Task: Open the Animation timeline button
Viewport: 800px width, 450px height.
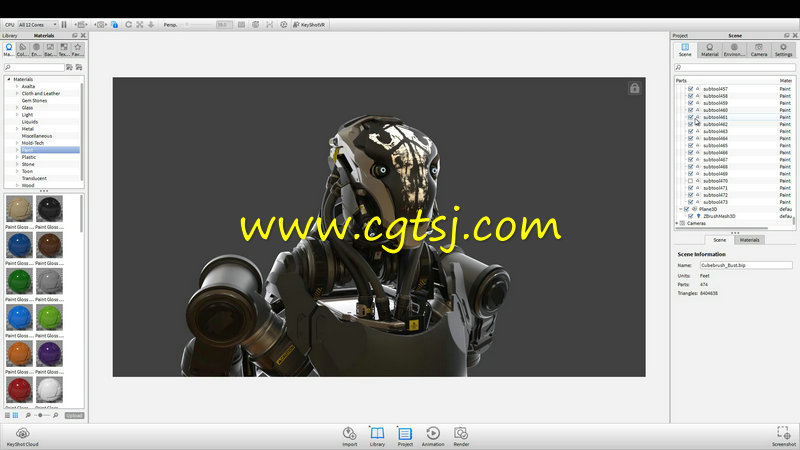Action: pos(433,437)
